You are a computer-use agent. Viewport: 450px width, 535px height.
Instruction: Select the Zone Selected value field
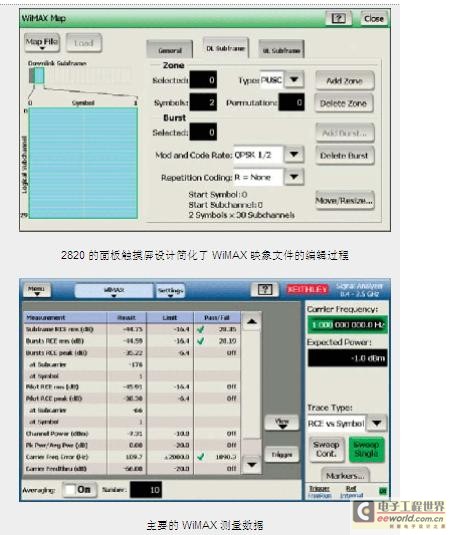pos(203,80)
